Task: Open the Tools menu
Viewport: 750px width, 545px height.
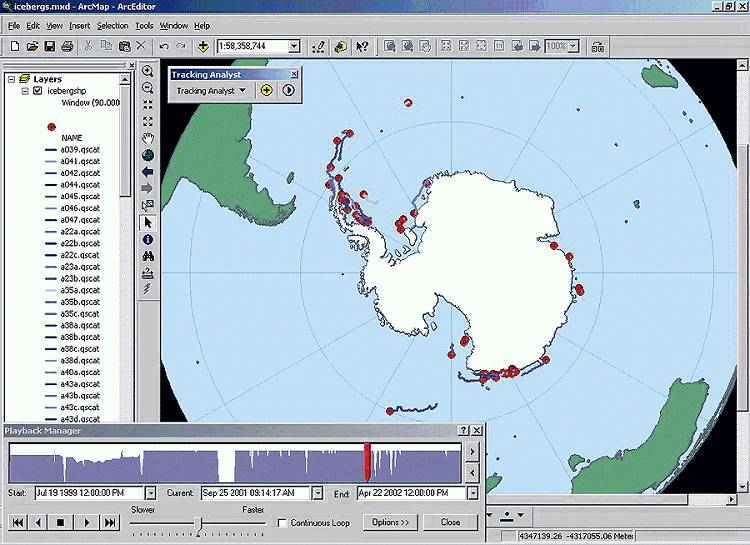Action: pyautogui.click(x=143, y=26)
